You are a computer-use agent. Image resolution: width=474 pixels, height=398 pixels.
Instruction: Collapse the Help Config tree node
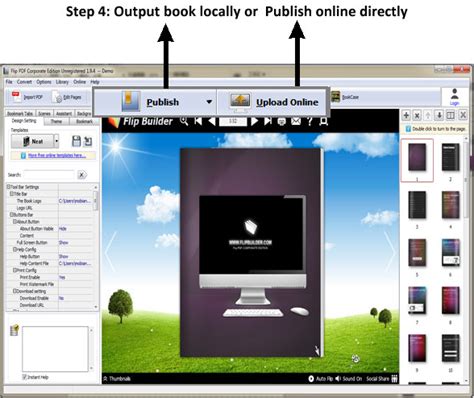14,249
